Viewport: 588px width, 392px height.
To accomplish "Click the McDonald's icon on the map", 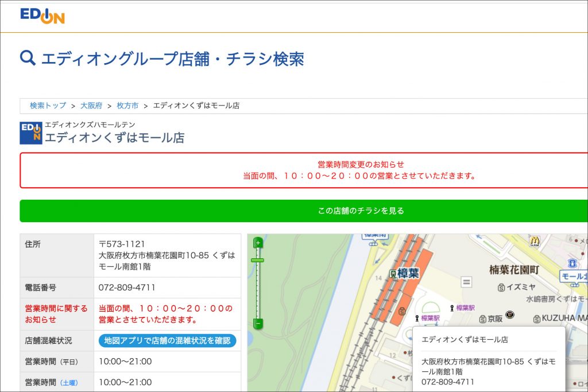I will (x=535, y=242).
